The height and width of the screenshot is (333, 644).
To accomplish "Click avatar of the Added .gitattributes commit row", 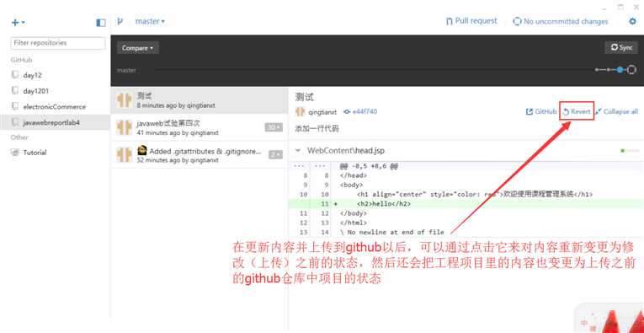I will pyautogui.click(x=124, y=155).
